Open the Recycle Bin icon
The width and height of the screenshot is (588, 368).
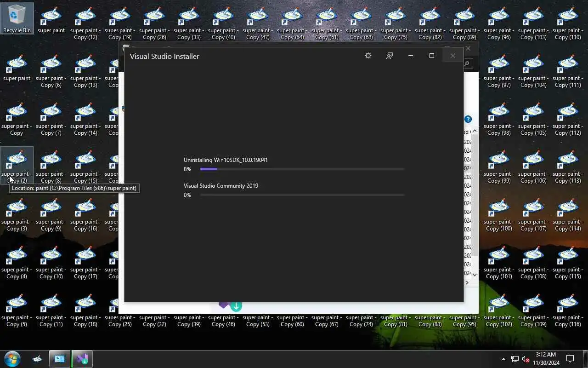17,19
